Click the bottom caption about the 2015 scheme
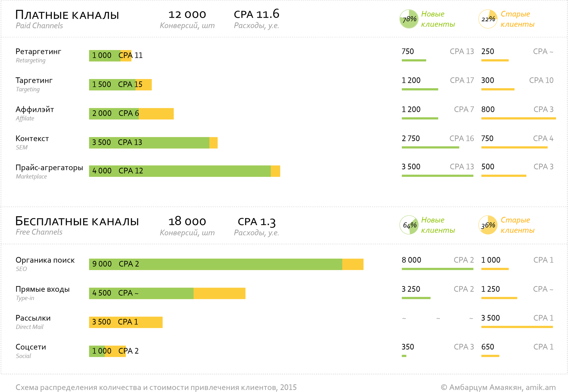 pos(156,387)
